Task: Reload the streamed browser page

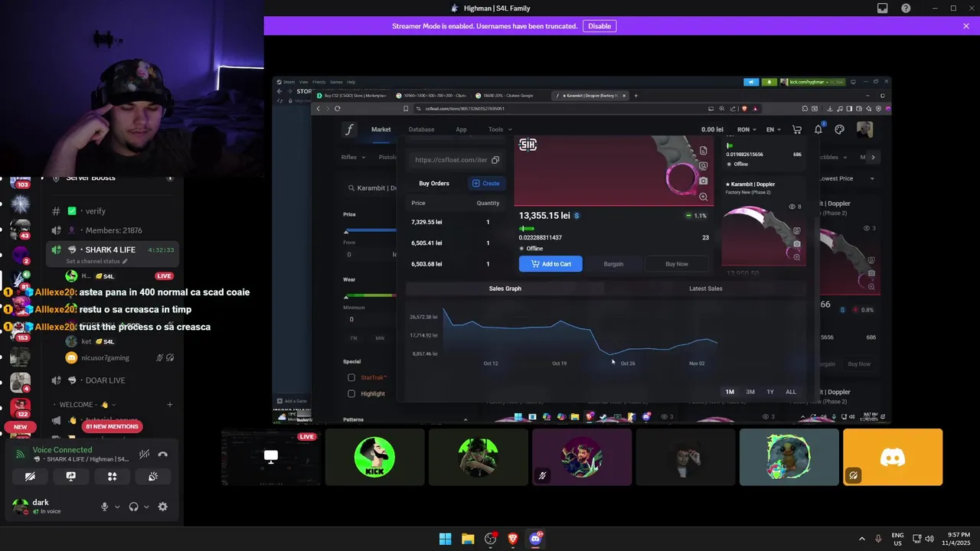Action: coord(337,109)
